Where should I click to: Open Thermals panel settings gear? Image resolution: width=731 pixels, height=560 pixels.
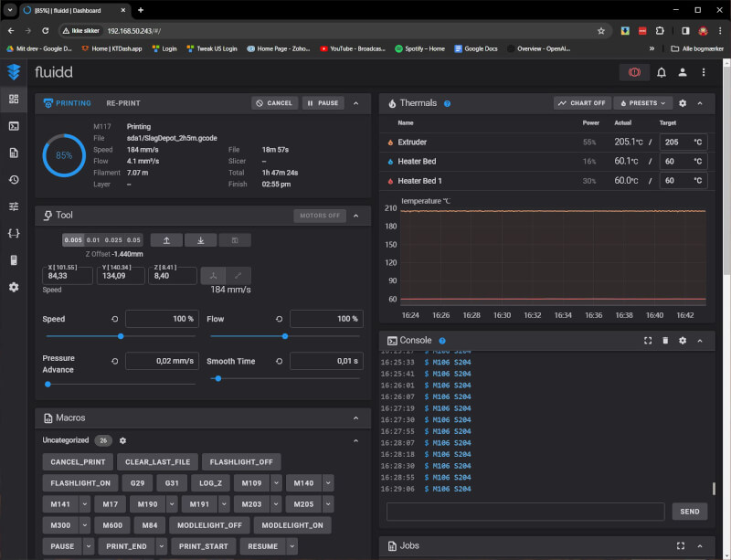tap(683, 103)
